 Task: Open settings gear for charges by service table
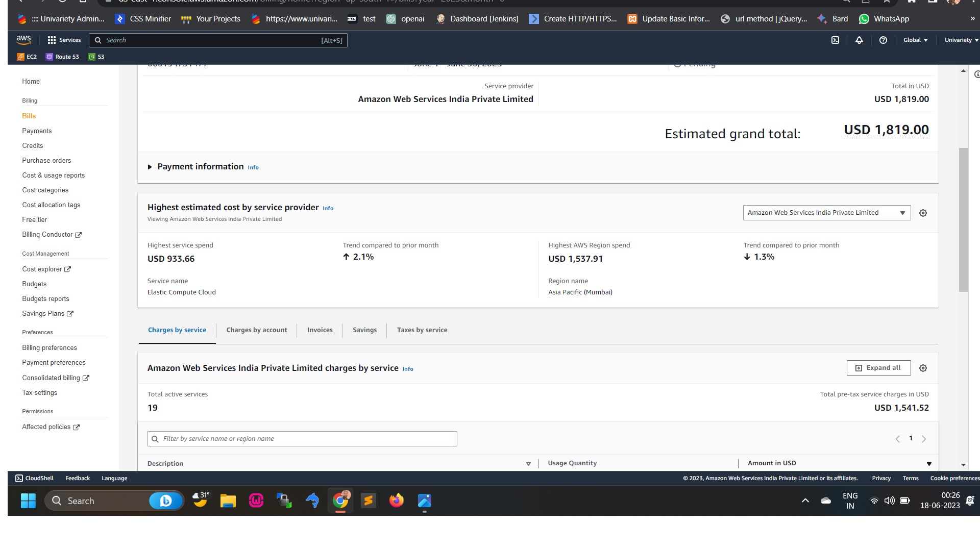point(923,368)
